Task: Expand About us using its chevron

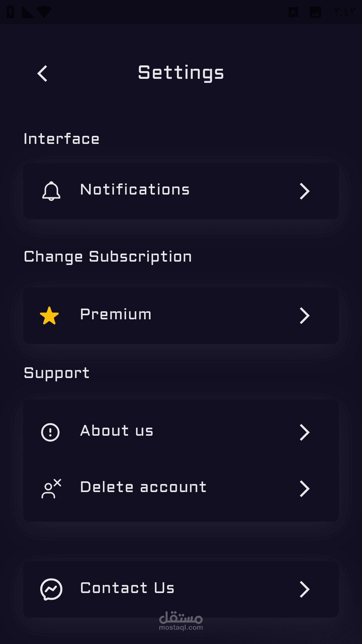Action: (x=304, y=432)
